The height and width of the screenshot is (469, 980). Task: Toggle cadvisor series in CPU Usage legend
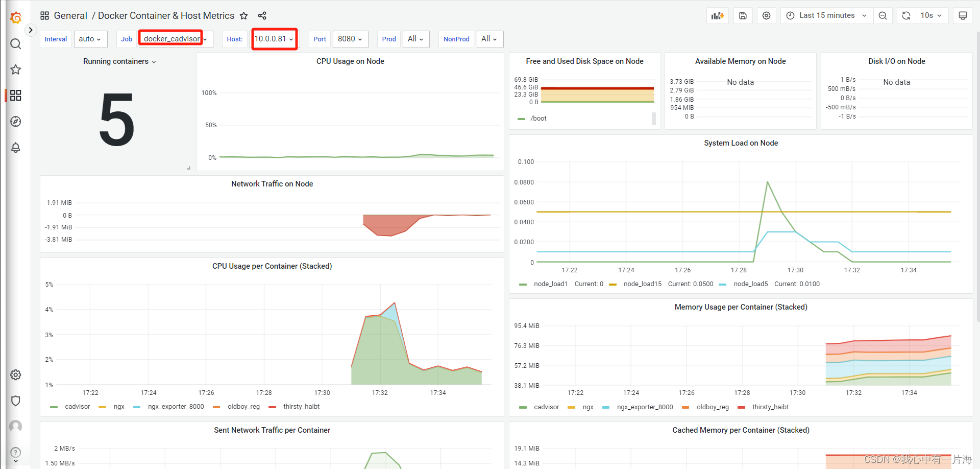pos(78,407)
